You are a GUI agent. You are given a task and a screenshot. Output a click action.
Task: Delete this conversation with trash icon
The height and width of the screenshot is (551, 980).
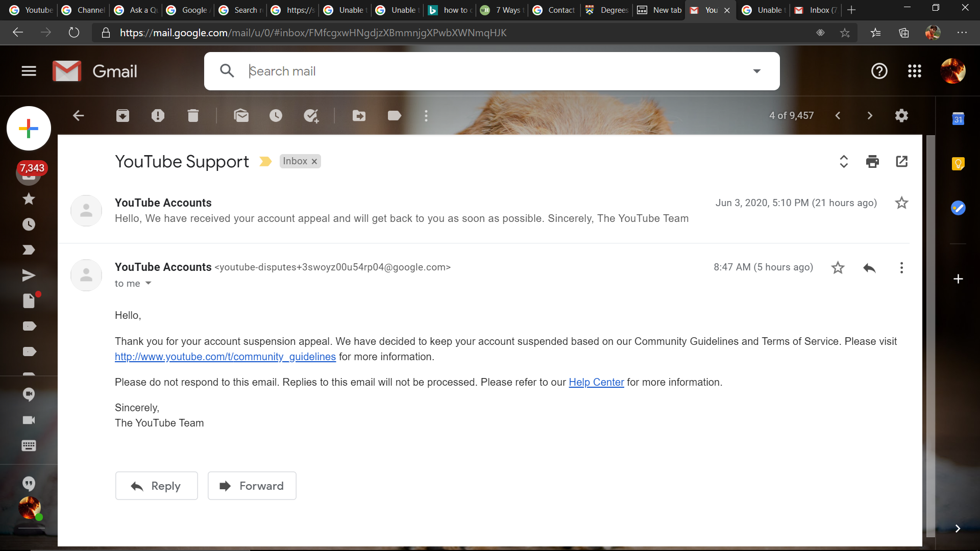(192, 116)
